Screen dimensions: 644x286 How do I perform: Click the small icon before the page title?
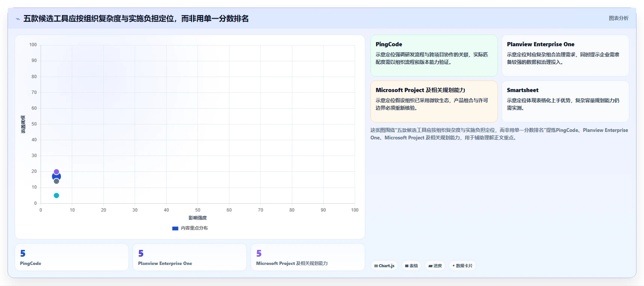18,19
